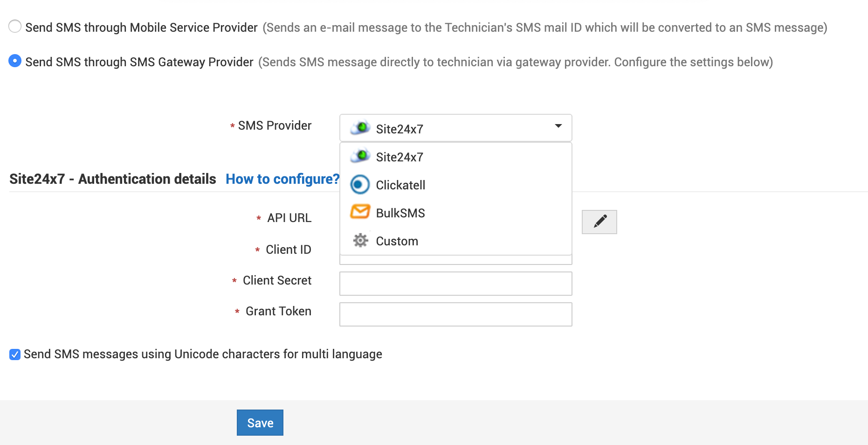Select Mobile Service Provider radio button
868x445 pixels.
tap(15, 26)
